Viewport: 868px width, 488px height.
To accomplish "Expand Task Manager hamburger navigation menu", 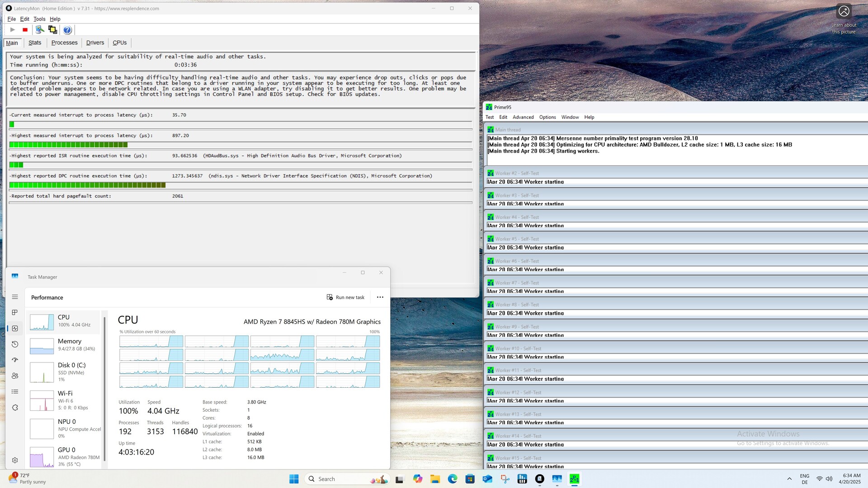I will pos(15,297).
